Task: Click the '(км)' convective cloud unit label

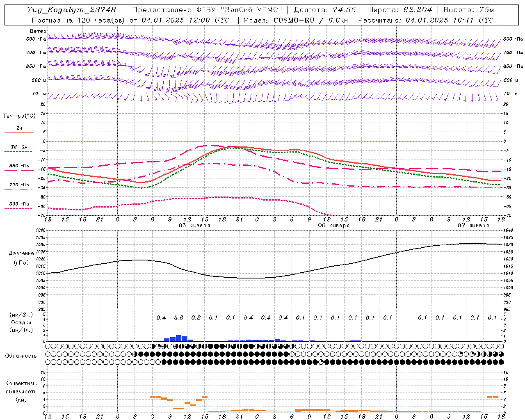Action: click(x=21, y=399)
